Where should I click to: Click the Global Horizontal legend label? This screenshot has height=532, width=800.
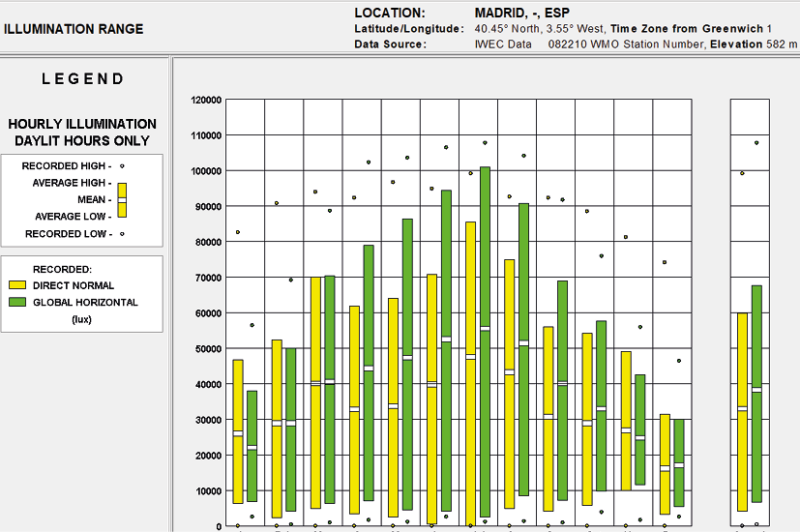(85, 303)
